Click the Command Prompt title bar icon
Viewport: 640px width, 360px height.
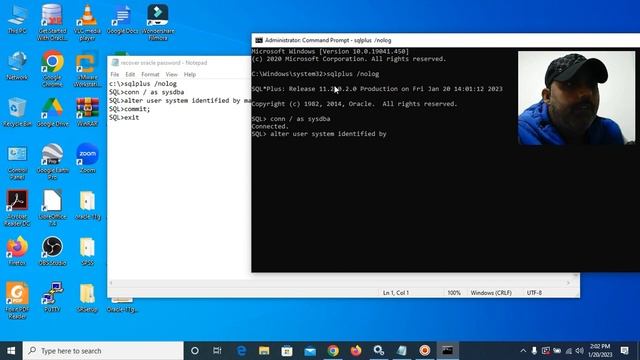point(259,40)
